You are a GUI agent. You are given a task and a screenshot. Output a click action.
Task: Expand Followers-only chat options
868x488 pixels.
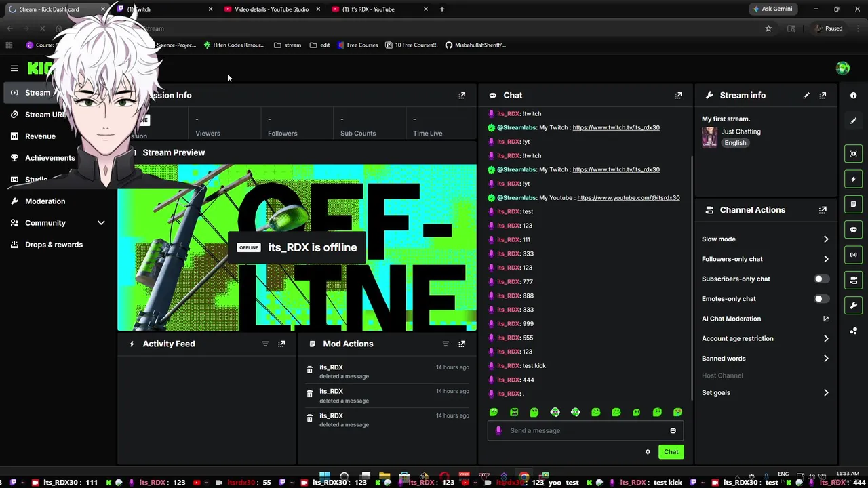826,259
